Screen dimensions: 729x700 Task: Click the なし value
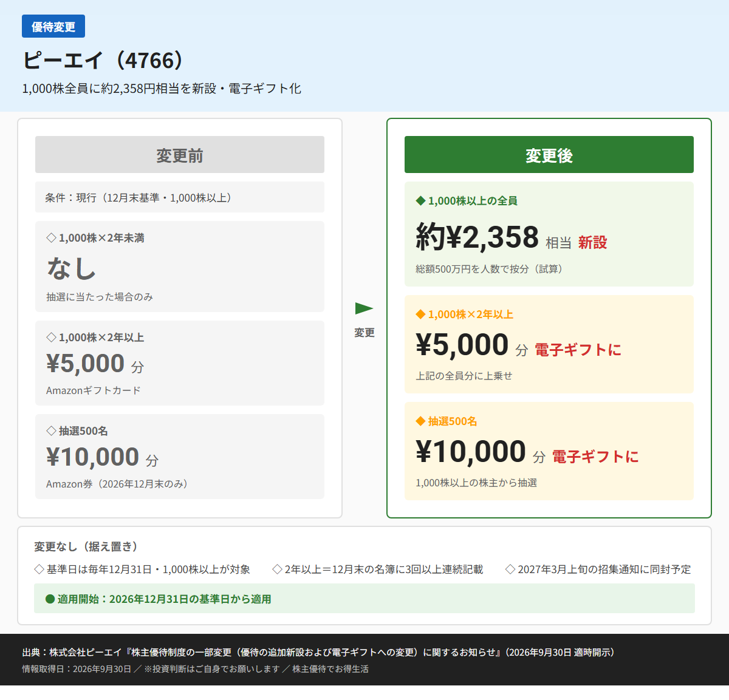coord(72,268)
